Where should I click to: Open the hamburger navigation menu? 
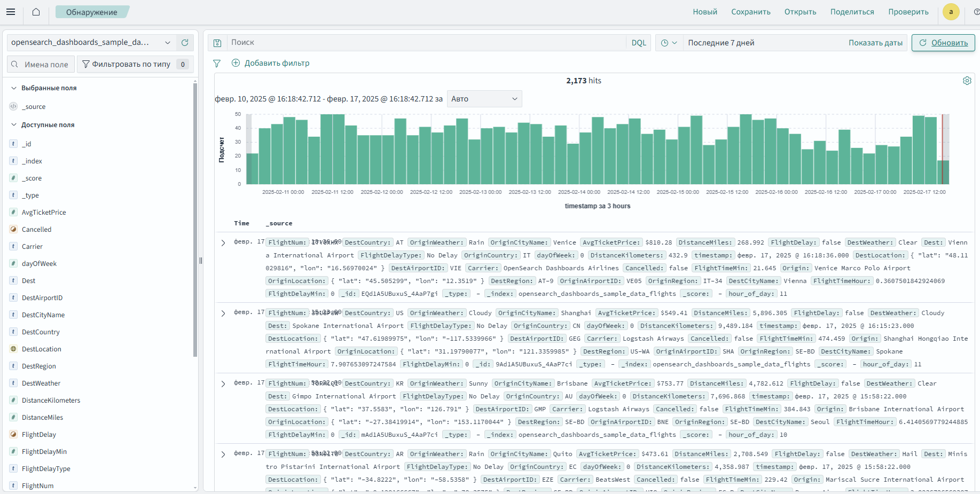point(11,12)
